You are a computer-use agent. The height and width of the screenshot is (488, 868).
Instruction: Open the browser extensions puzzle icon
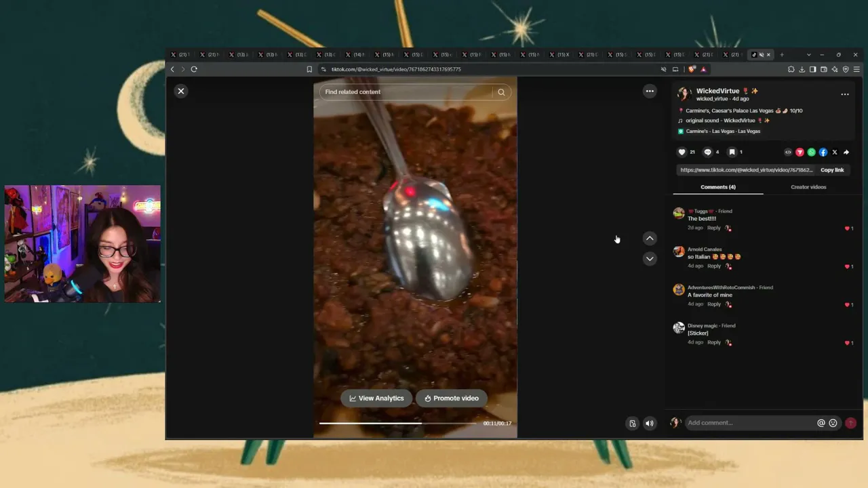tap(791, 69)
